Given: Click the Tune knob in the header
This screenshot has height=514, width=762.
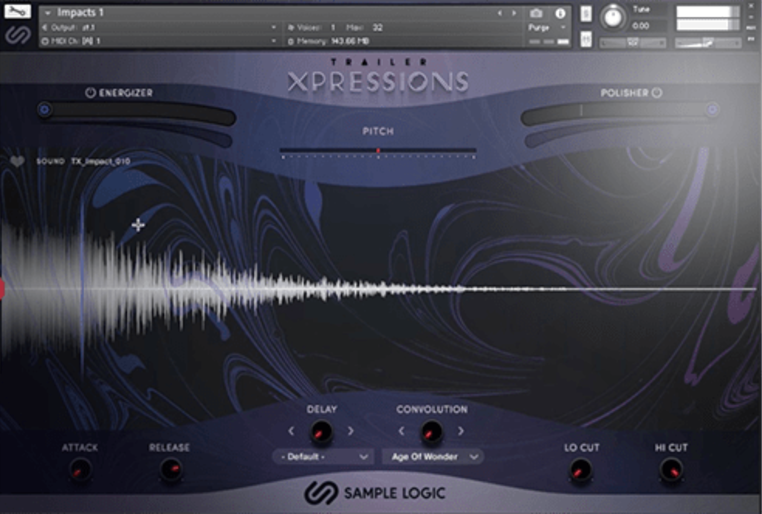Looking at the screenshot, I should tap(613, 17).
